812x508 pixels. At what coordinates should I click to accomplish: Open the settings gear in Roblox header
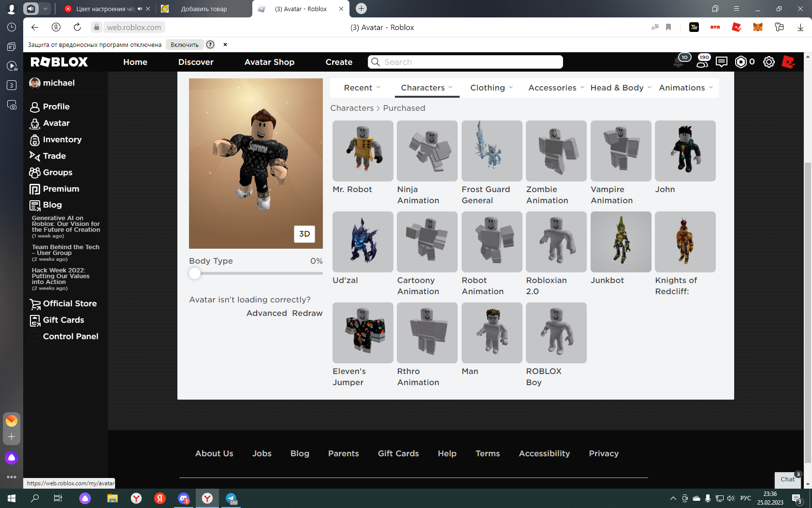pos(768,62)
